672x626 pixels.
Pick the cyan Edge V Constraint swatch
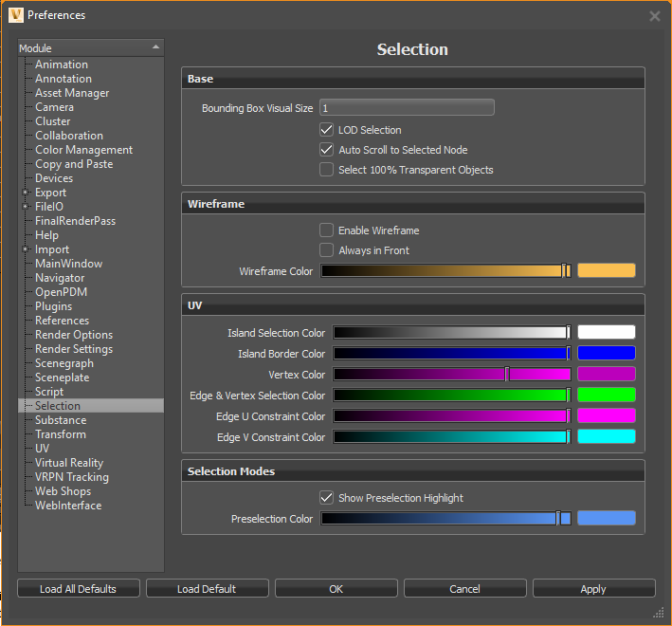[606, 437]
